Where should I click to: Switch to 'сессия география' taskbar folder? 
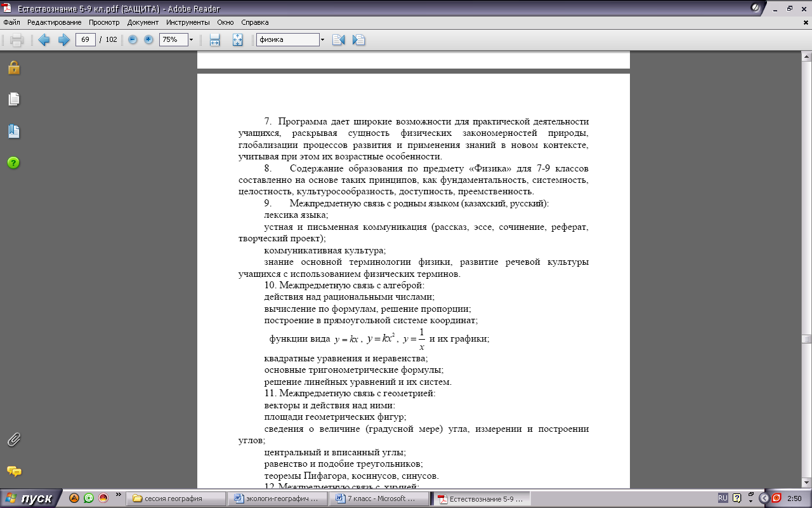pyautogui.click(x=174, y=498)
